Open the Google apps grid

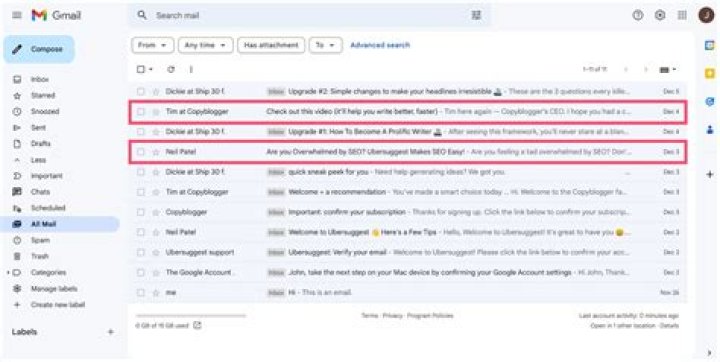click(x=682, y=15)
